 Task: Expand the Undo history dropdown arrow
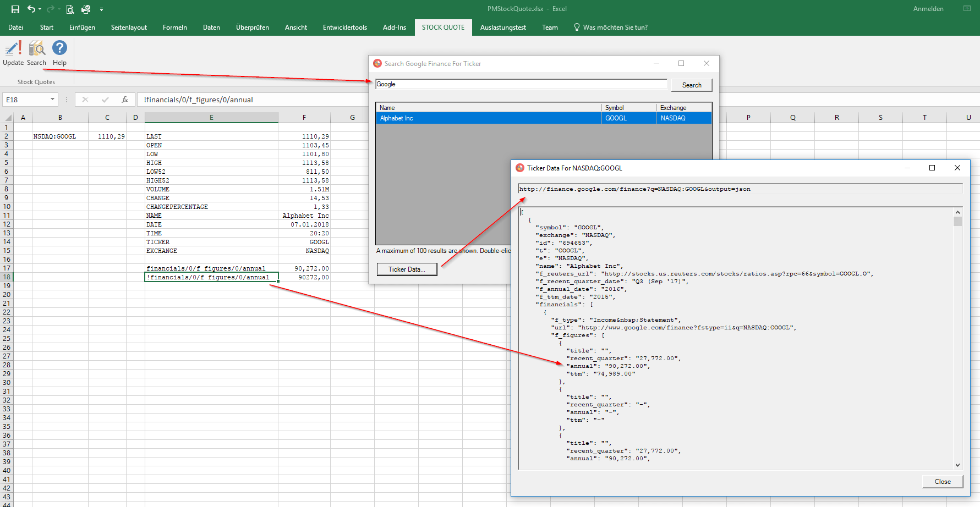[x=39, y=9]
